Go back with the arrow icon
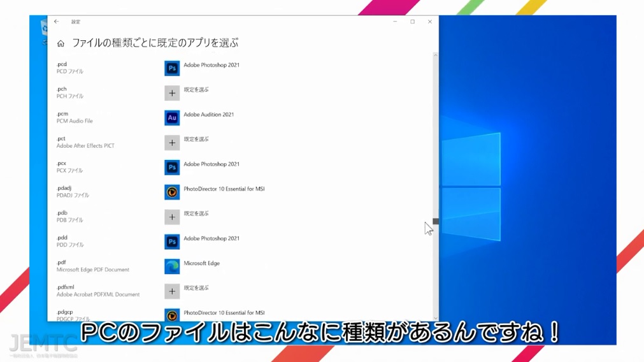This screenshot has width=644, height=362. (56, 22)
